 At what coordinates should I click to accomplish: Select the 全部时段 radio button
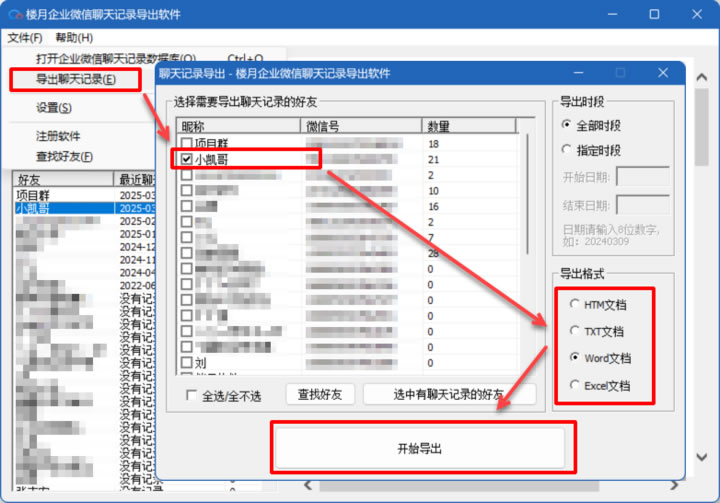click(567, 124)
